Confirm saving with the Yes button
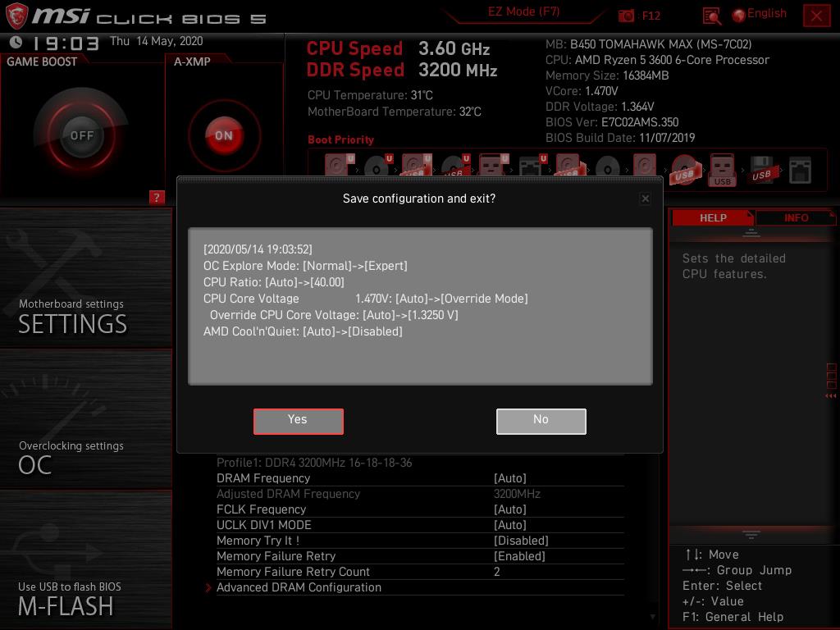The image size is (840, 630). (x=298, y=421)
